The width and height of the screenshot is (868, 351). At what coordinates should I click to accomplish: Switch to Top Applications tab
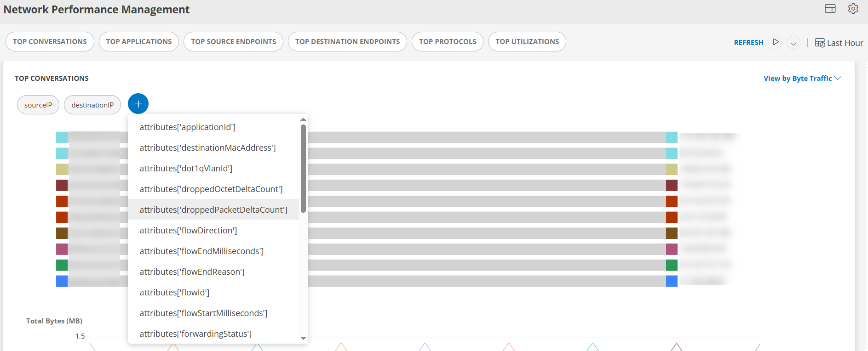(x=138, y=42)
